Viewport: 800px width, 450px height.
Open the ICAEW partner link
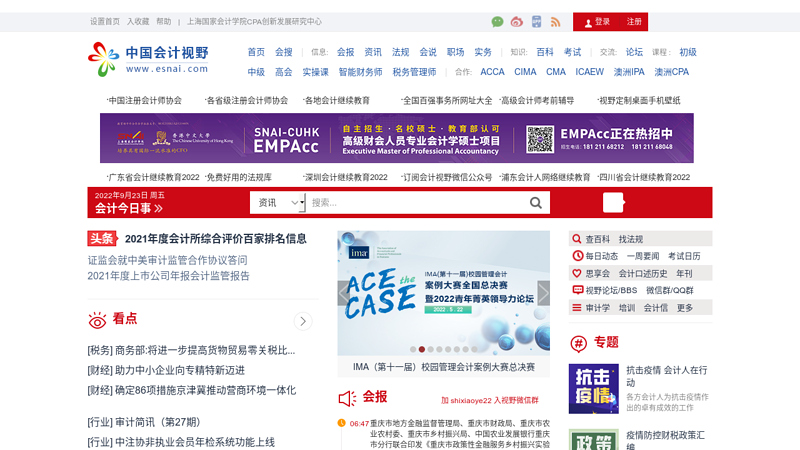(589, 72)
